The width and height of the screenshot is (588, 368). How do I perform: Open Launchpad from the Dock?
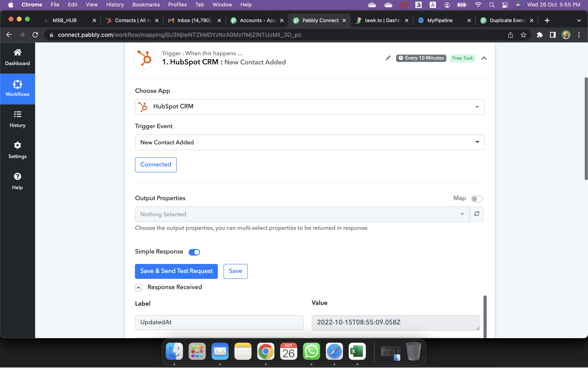click(x=197, y=351)
